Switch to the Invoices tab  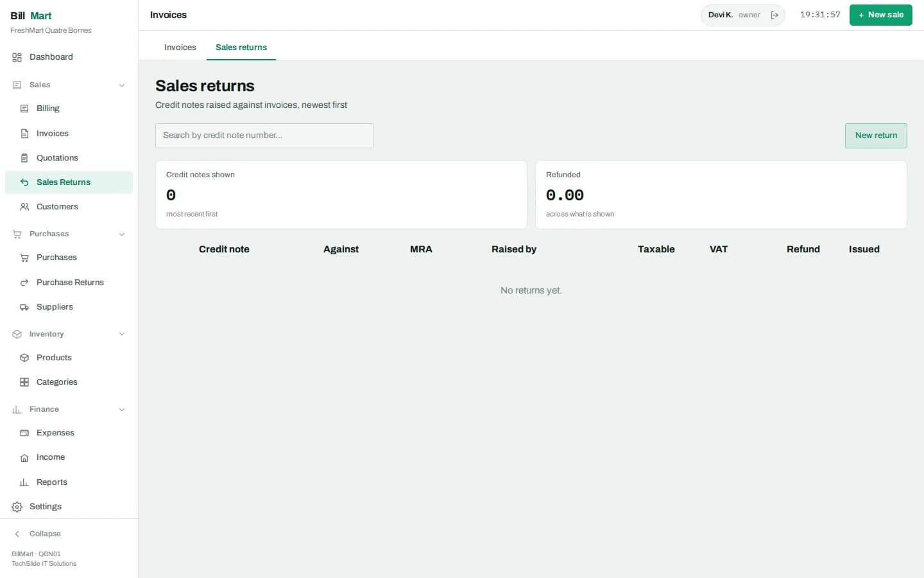tap(180, 47)
